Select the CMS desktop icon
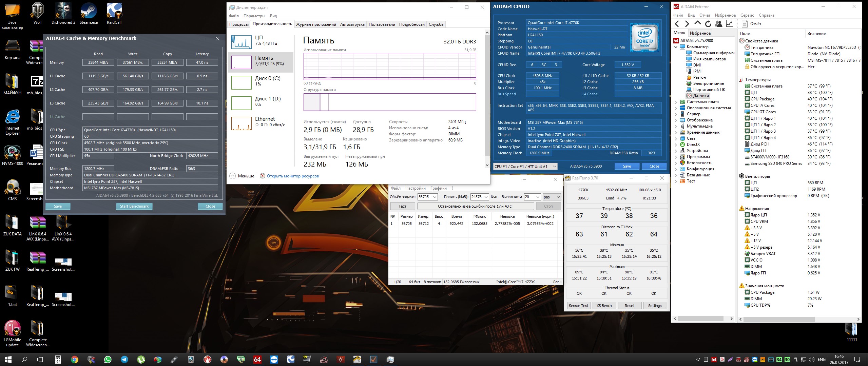 pos(12,191)
